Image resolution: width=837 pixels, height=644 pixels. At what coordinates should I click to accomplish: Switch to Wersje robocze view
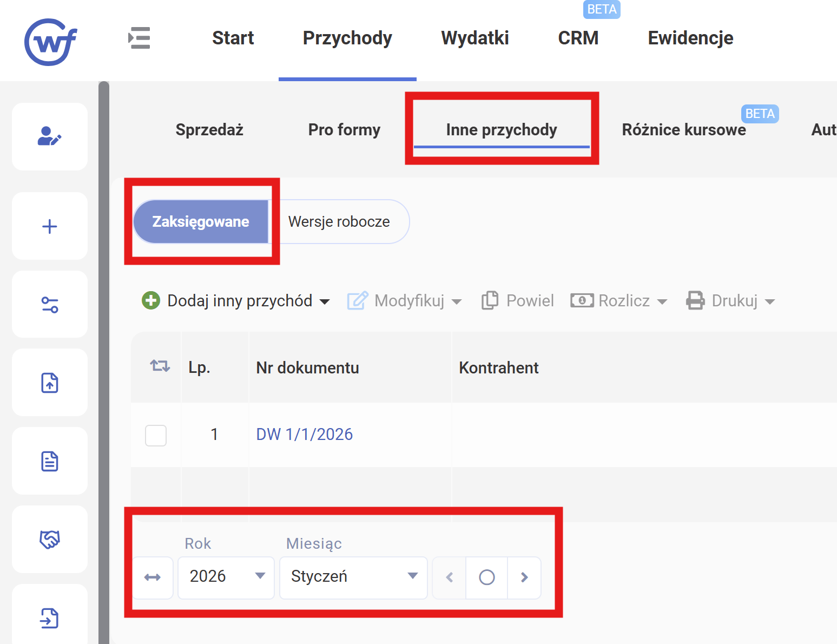[x=339, y=222]
